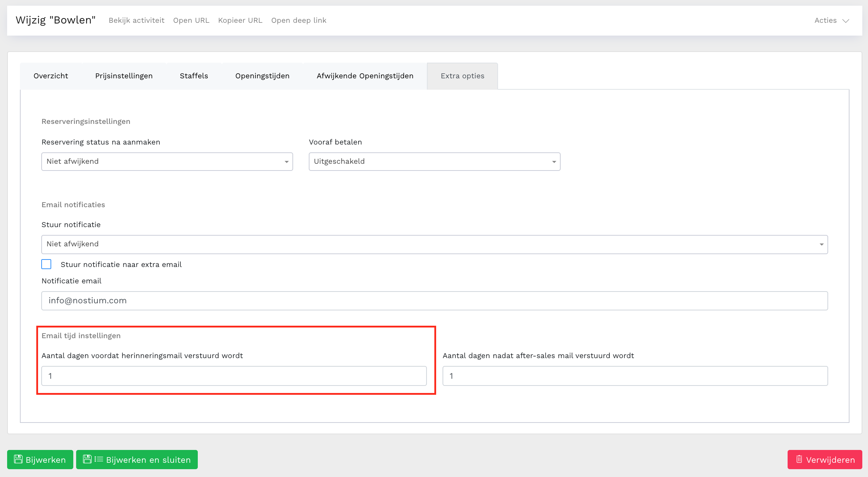The height and width of the screenshot is (477, 868).
Task: Switch to the Prijsinstellingen tab
Action: pos(124,76)
